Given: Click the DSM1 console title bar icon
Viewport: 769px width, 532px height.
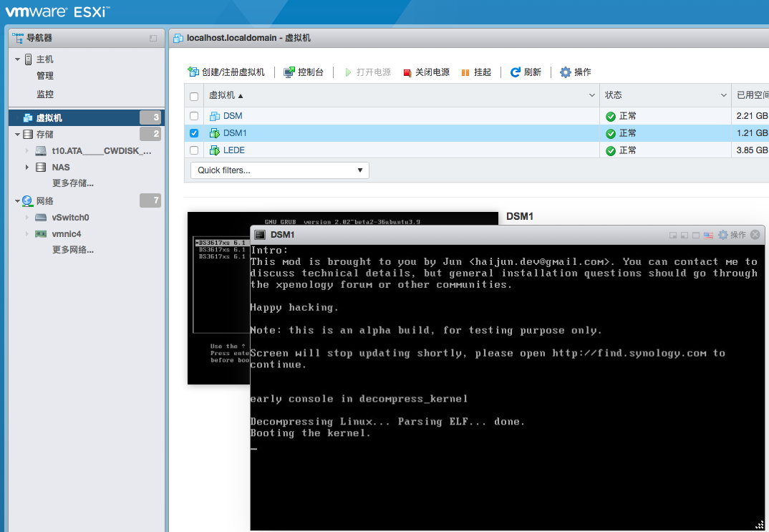Looking at the screenshot, I should [259, 235].
